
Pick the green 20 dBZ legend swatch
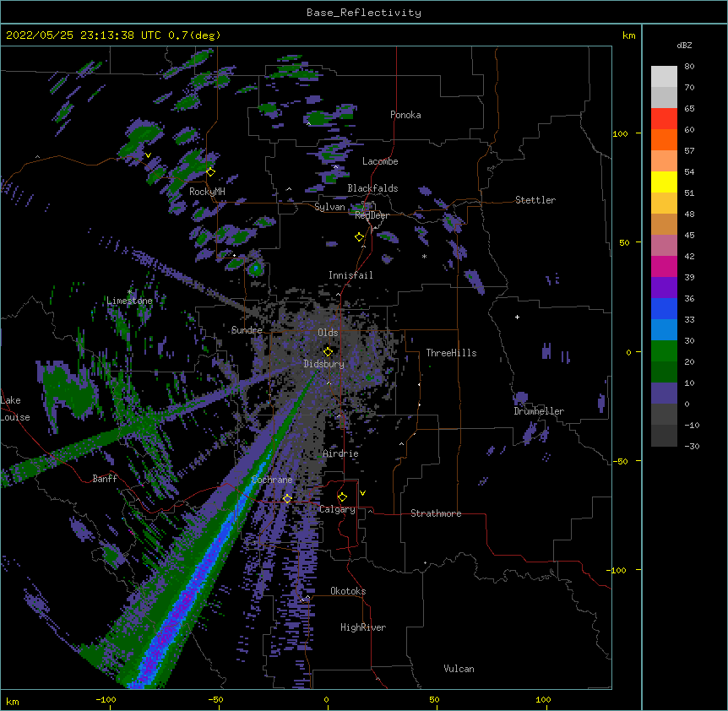coord(664,351)
